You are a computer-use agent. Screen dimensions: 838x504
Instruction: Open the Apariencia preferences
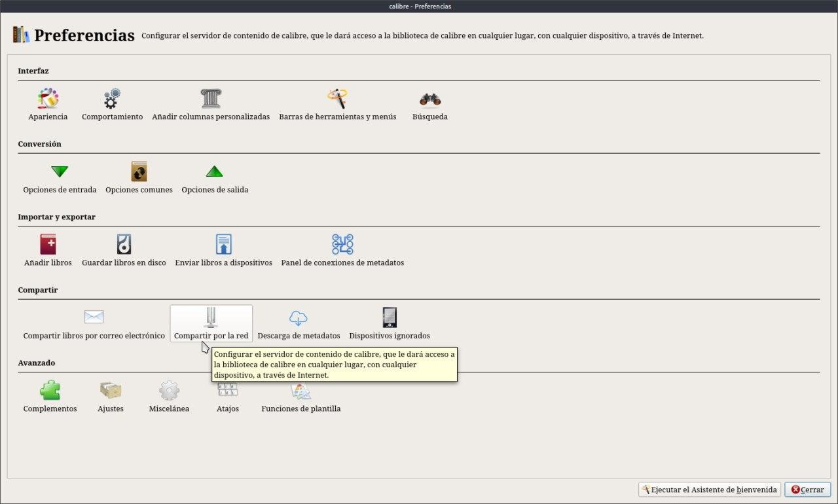[x=48, y=105]
